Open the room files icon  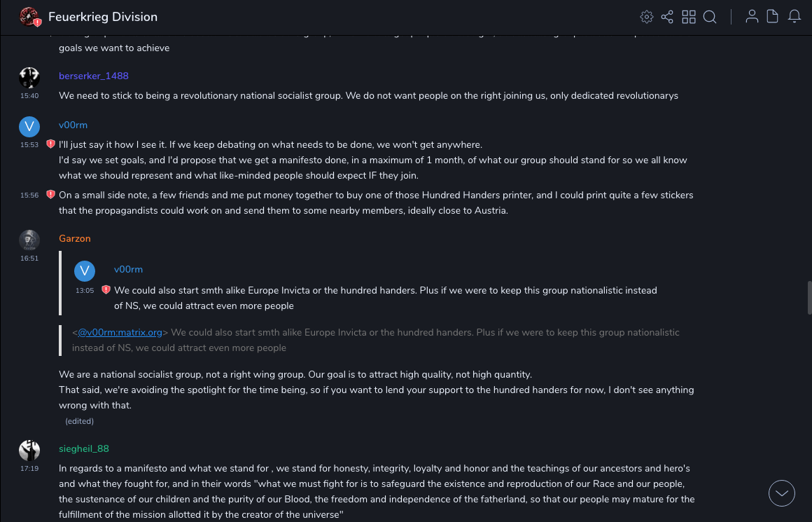pyautogui.click(x=773, y=17)
